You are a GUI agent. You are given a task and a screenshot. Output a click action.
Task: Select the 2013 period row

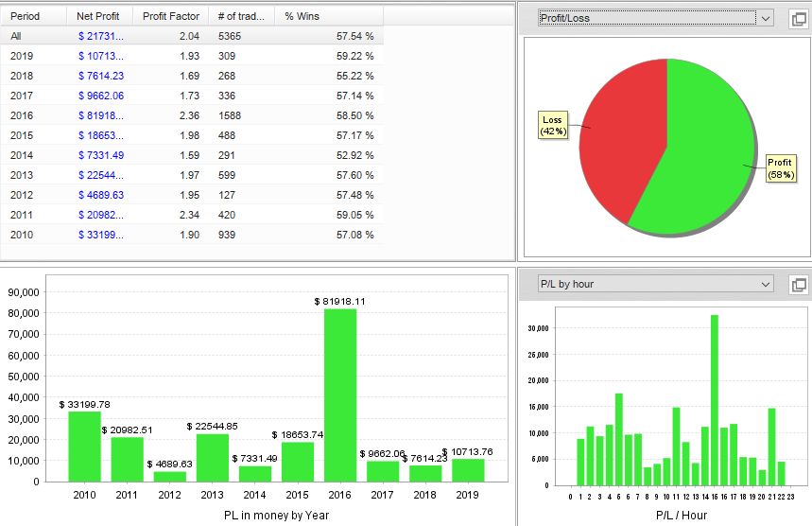192,175
